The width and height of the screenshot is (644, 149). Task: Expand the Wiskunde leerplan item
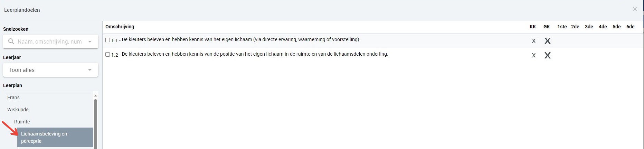click(18, 110)
